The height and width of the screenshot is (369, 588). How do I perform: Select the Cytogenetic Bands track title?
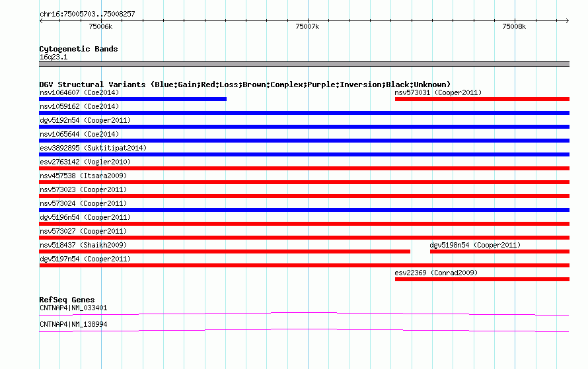click(79, 49)
